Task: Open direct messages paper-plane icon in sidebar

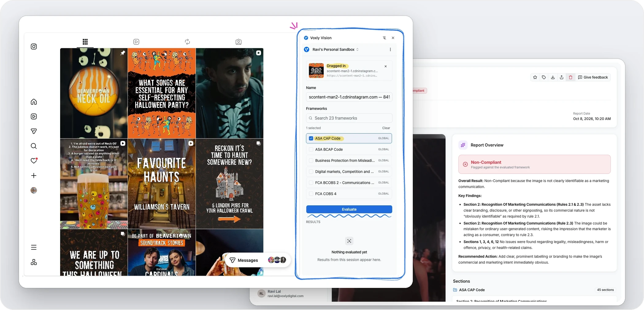Action: [x=34, y=131]
